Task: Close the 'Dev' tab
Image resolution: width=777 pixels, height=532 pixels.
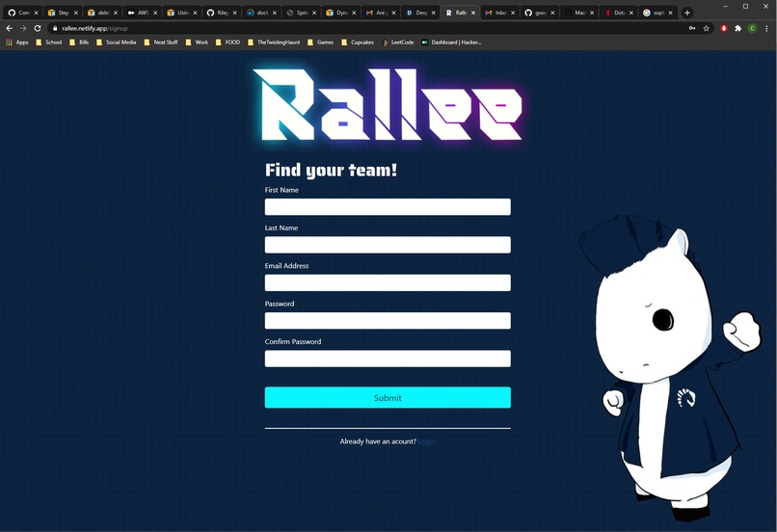Action: coord(434,13)
